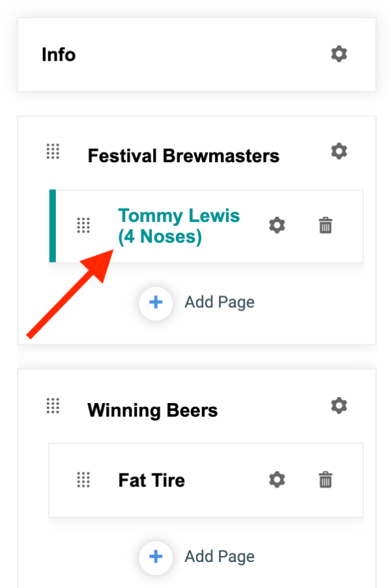Open the Tommy Lewis (4 Noses) page
This screenshot has height=588, width=391.
click(x=179, y=226)
